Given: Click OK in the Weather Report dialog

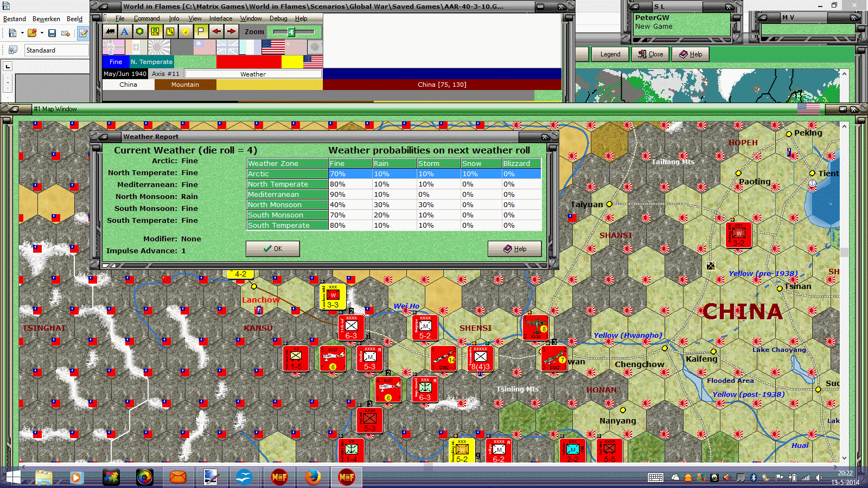Looking at the screenshot, I should (273, 249).
